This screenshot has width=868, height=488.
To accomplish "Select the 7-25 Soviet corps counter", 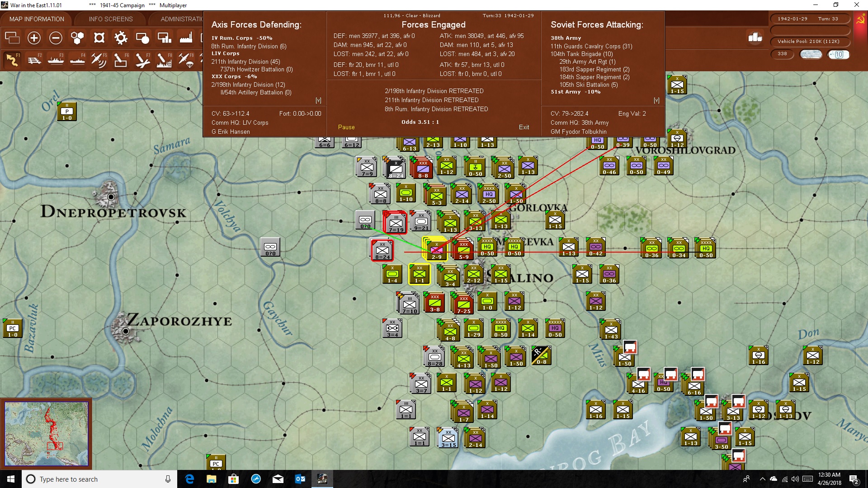I will [x=464, y=304].
